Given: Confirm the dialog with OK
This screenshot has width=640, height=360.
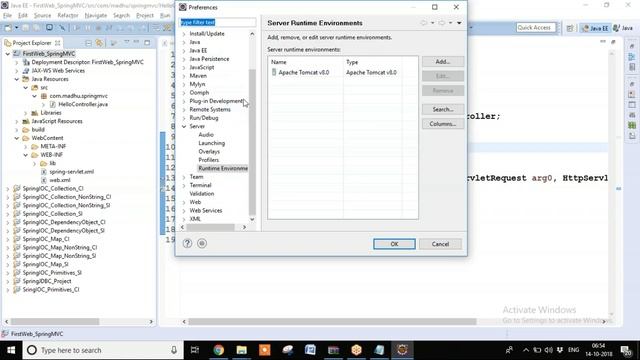Looking at the screenshot, I should [x=394, y=244].
